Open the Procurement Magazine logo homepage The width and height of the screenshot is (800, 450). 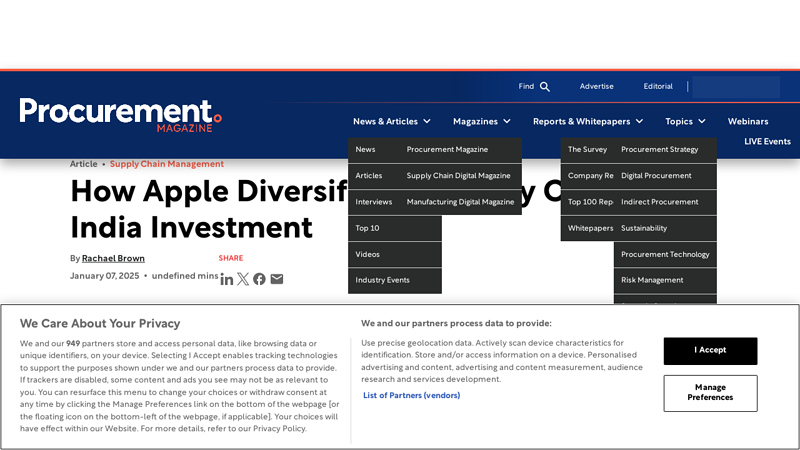point(120,115)
